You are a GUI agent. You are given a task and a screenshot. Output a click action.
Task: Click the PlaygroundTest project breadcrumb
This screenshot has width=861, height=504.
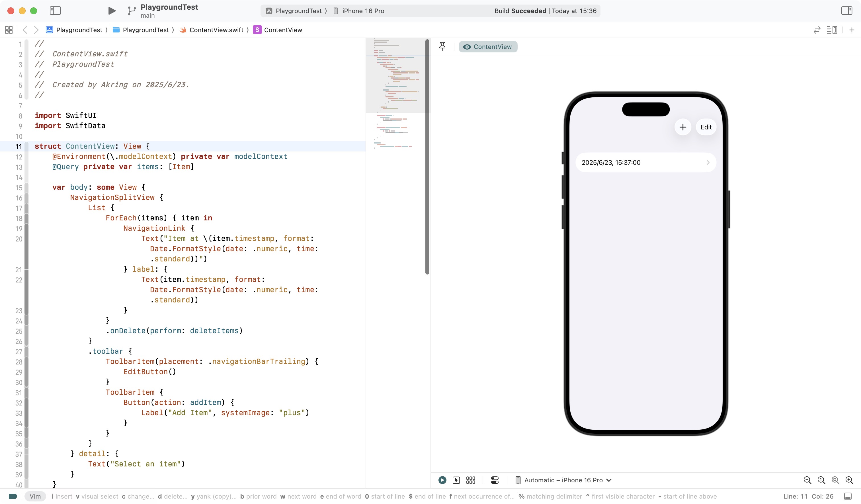point(74,30)
